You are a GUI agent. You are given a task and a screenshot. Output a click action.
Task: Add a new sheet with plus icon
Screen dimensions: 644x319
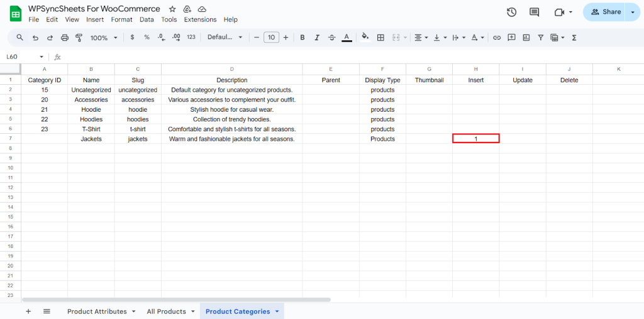28,311
